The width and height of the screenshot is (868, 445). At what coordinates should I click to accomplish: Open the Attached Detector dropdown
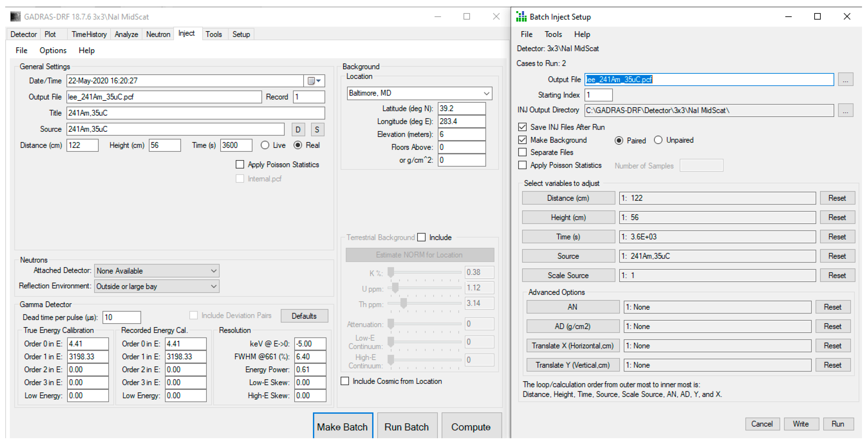point(213,271)
